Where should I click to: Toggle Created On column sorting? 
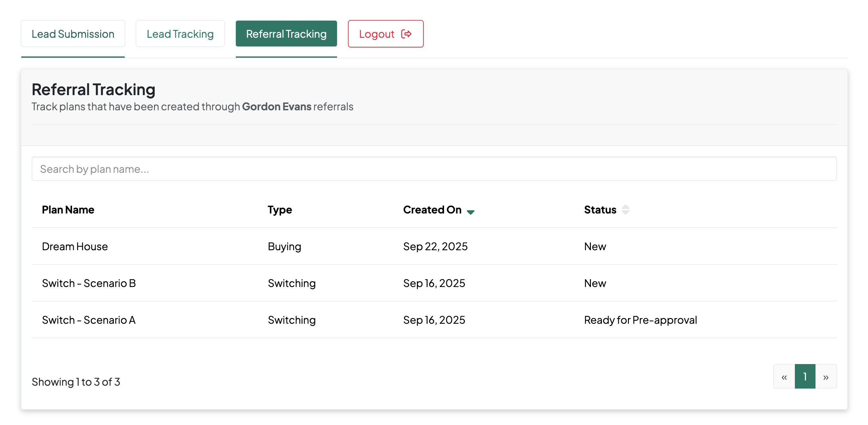432,210
